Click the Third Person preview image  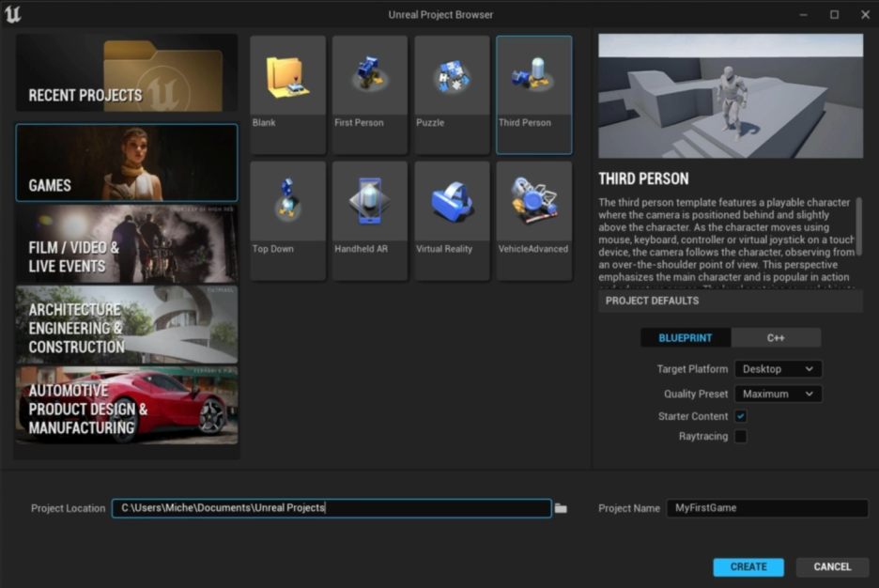pyautogui.click(x=731, y=96)
